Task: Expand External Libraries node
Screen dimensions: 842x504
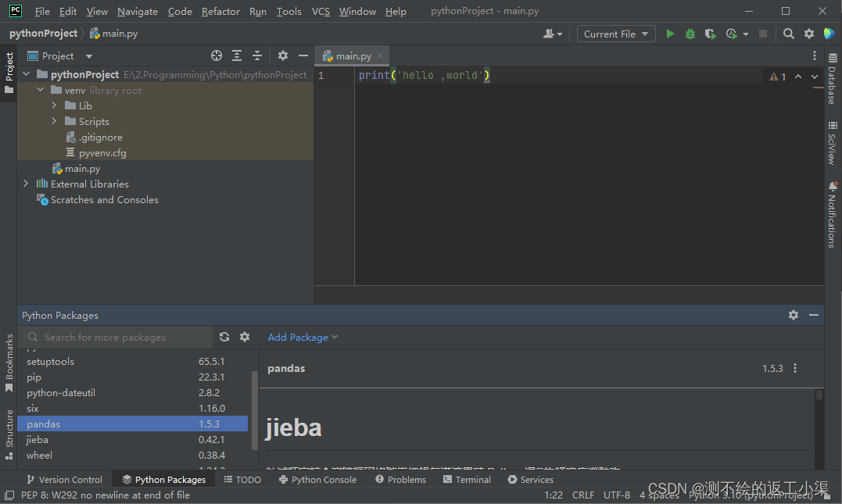Action: pos(27,184)
